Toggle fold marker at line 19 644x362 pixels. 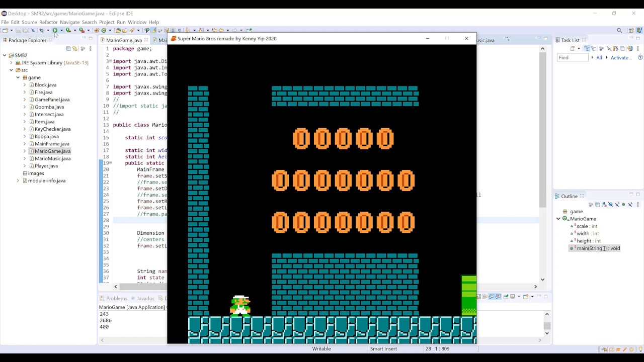[111, 163]
